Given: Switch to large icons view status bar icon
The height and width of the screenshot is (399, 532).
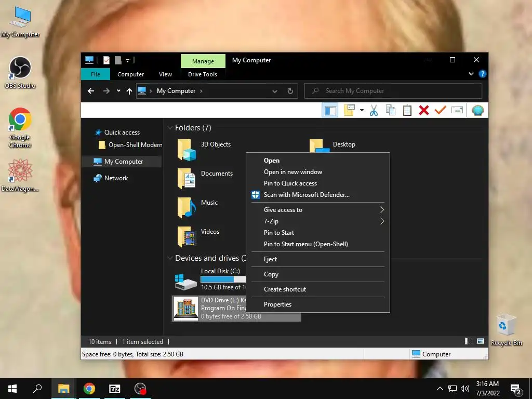Looking at the screenshot, I should coord(481,341).
